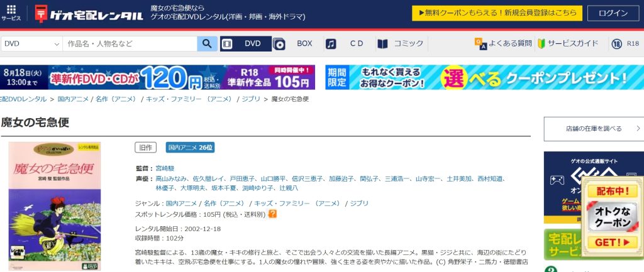Image resolution: width=644 pixels, height=272 pixels.
Task: Switch to the CD tab
Action: (x=357, y=44)
